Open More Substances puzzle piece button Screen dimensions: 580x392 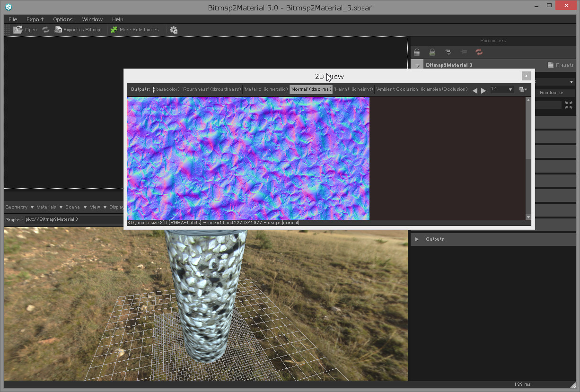tap(135, 30)
